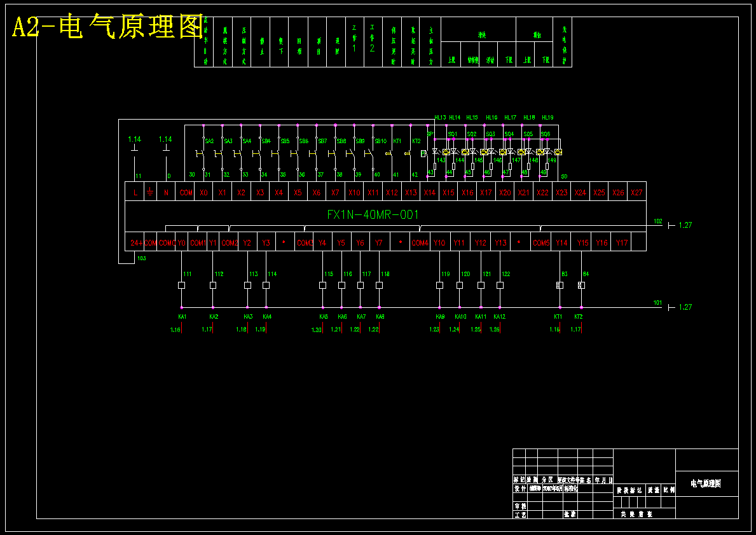
Task: Click cross-reference 1.26 under KA12
Action: (x=494, y=330)
